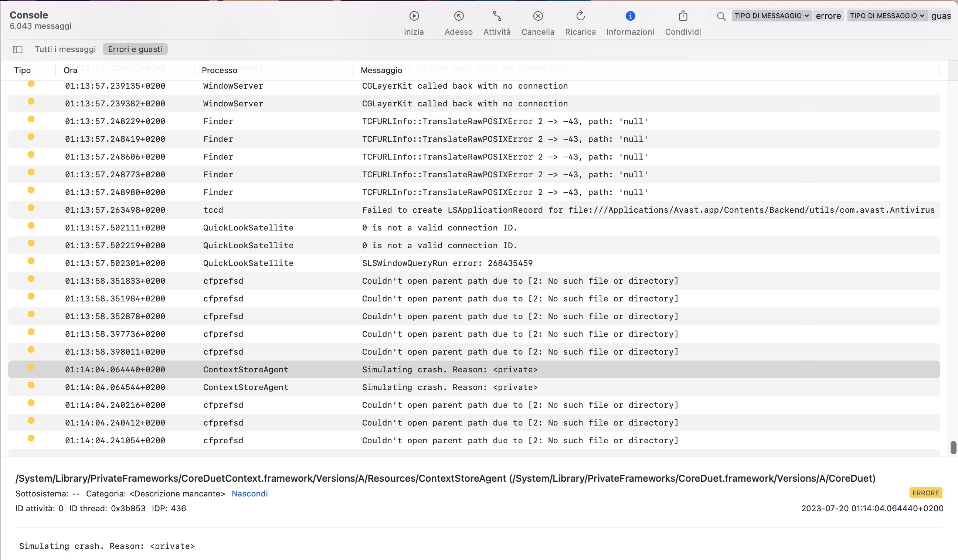
Task: Open the Condividi share icon
Action: pyautogui.click(x=683, y=16)
